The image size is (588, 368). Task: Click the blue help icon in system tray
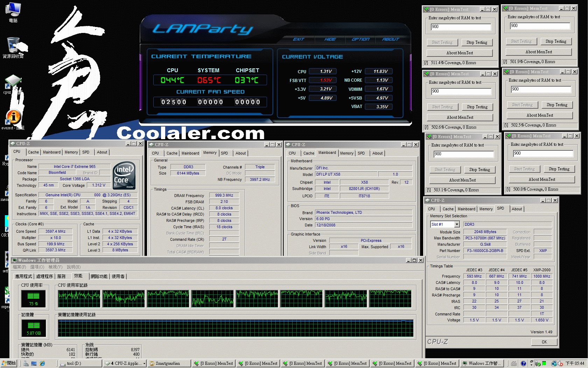(x=523, y=363)
